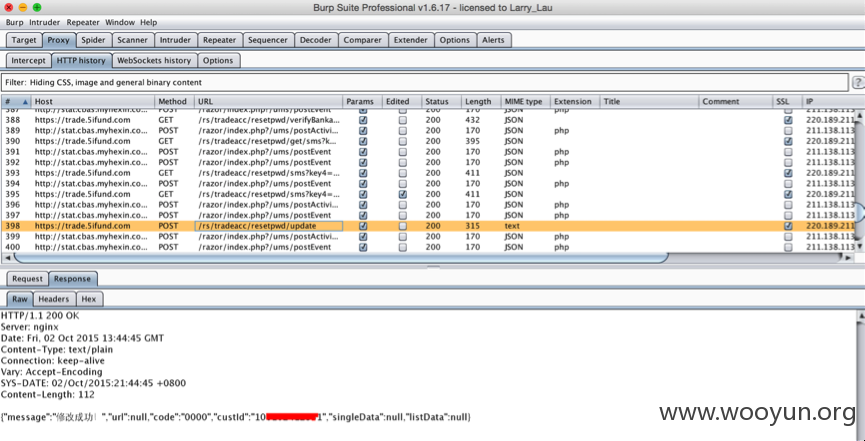Click row number 399 in history
865x441 pixels.
(x=12, y=237)
